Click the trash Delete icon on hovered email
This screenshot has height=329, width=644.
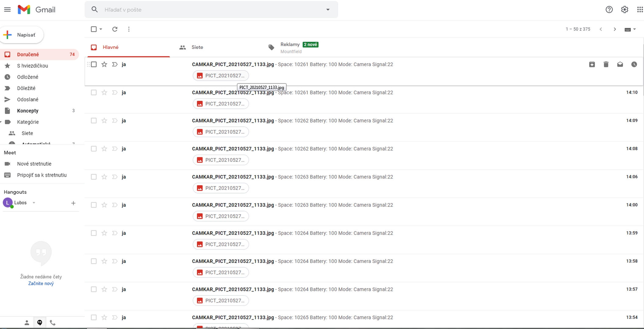[606, 64]
